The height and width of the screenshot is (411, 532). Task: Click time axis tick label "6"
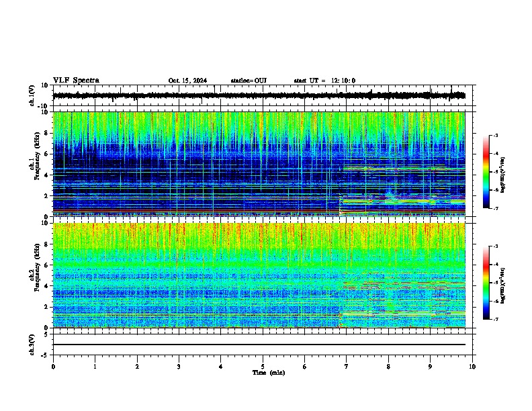point(305,366)
